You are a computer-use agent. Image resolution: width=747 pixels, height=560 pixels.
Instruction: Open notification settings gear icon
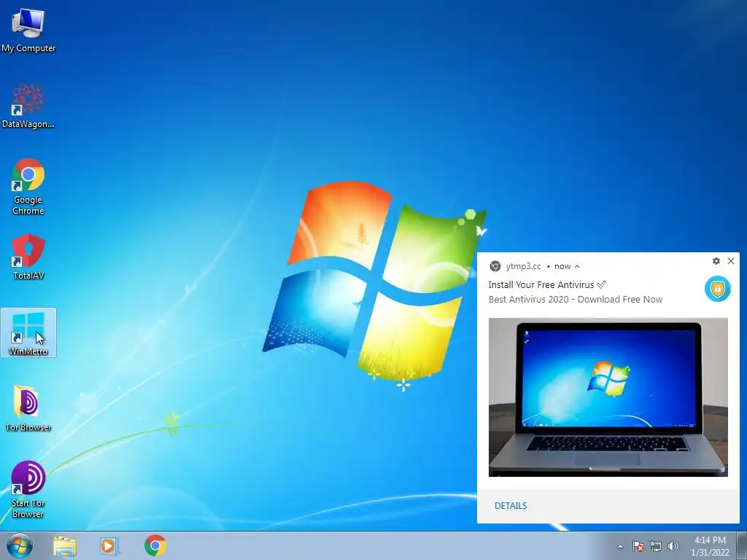(x=716, y=261)
